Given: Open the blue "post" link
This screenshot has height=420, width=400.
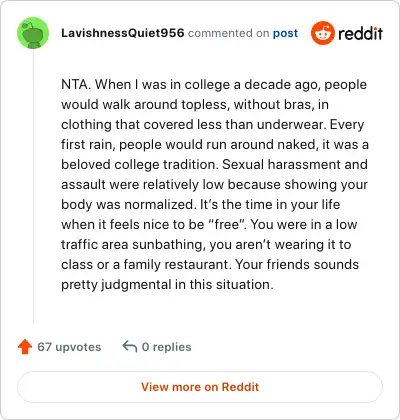Looking at the screenshot, I should 285,33.
